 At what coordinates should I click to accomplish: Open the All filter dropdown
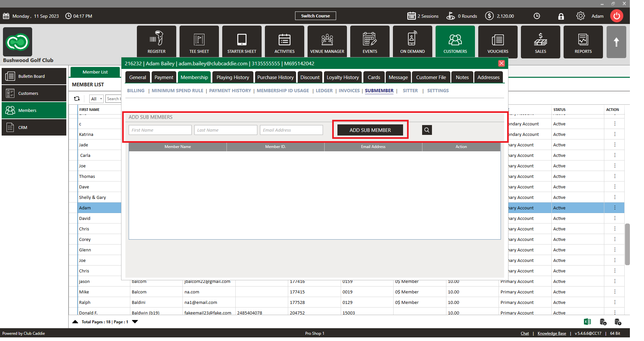click(x=97, y=99)
